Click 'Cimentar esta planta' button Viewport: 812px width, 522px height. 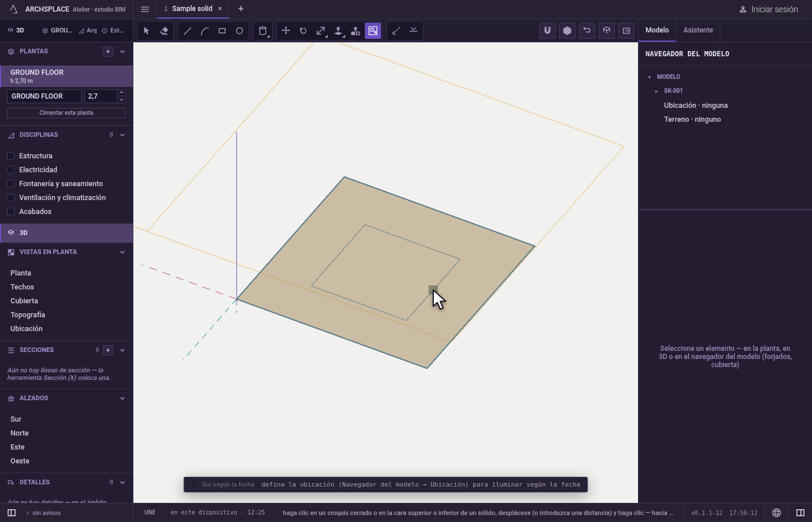click(x=66, y=113)
